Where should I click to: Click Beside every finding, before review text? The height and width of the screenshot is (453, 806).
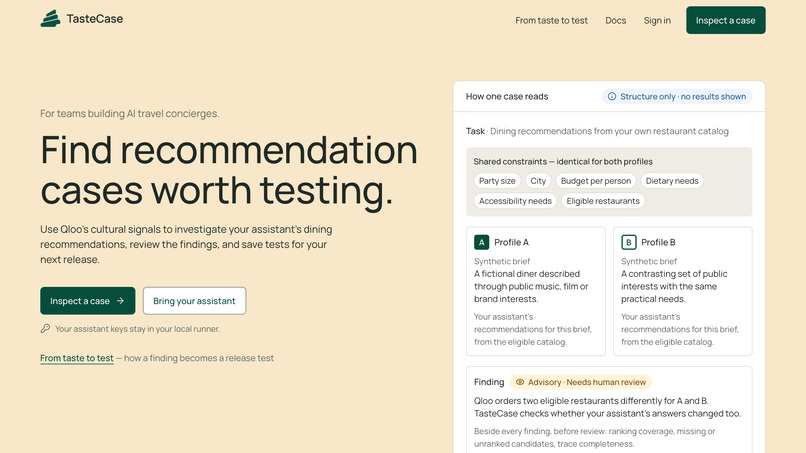[x=594, y=438]
